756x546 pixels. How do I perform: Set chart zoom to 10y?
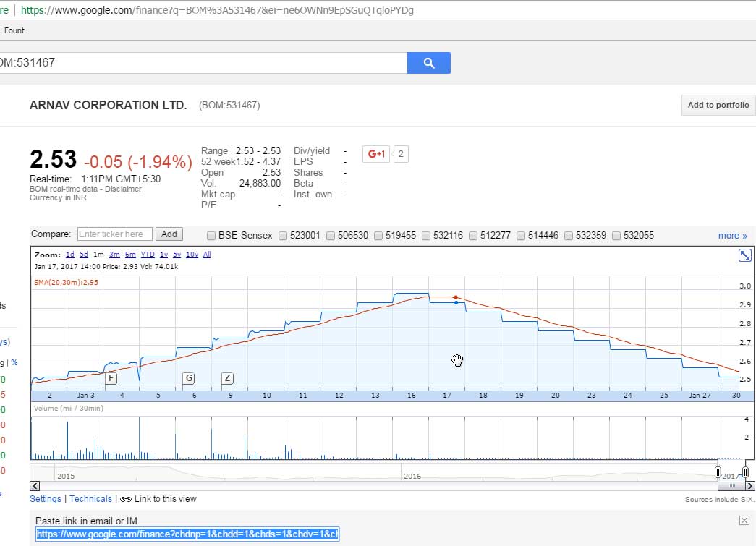192,255
